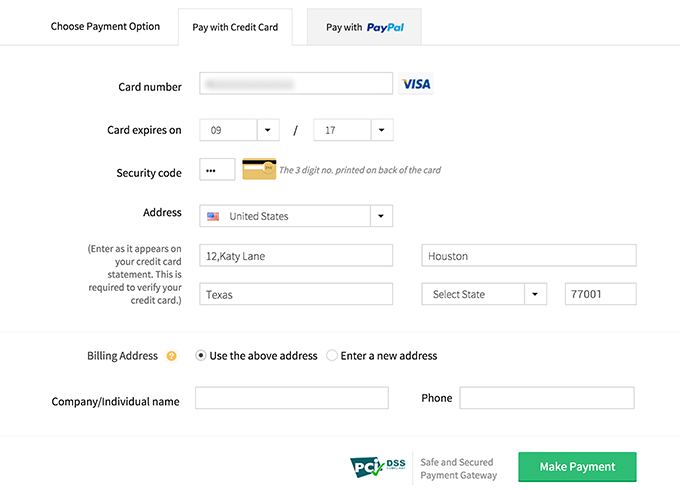Switch to Pay with PayPal tab
This screenshot has width=680, height=490.
tap(364, 28)
